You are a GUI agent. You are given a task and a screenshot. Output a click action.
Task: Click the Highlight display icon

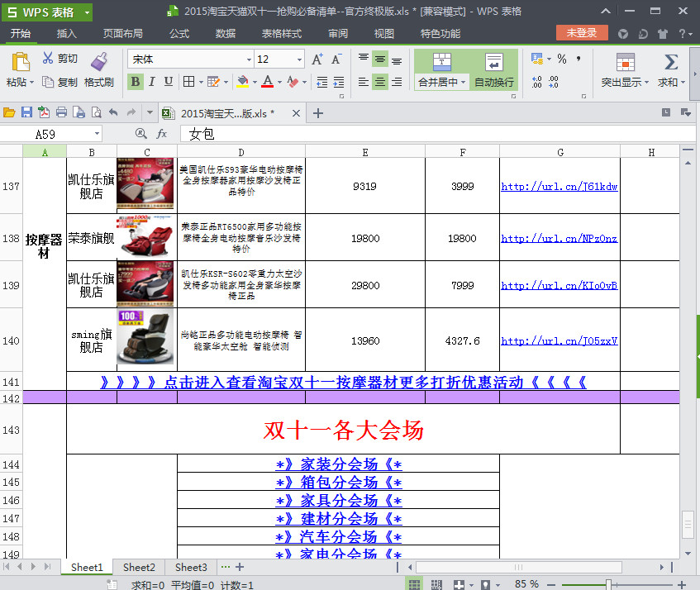pos(625,62)
